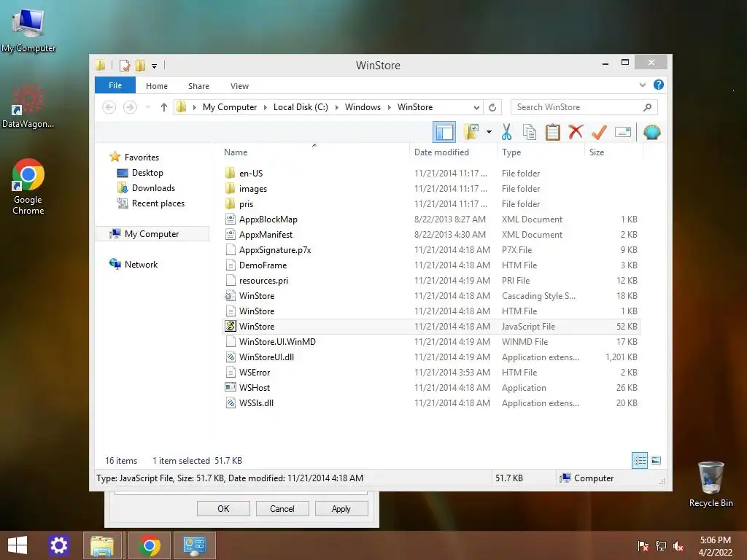Click the orange checkmark Properties icon
The height and width of the screenshot is (560, 747).
coord(599,132)
